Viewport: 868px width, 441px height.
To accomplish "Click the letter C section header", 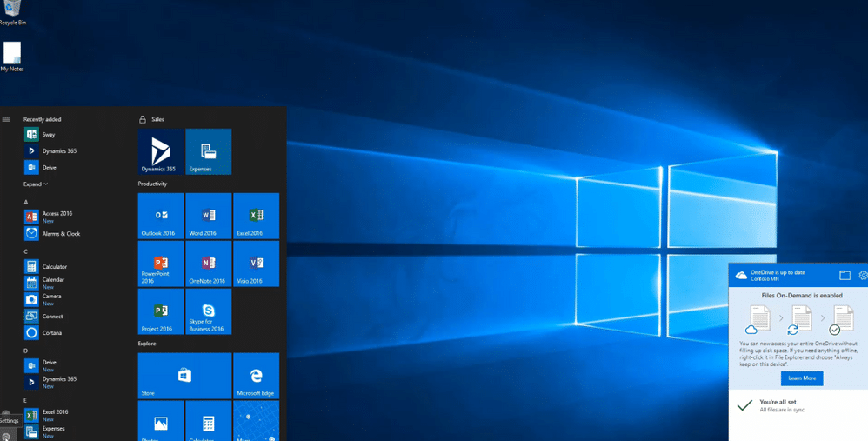I will tap(25, 251).
